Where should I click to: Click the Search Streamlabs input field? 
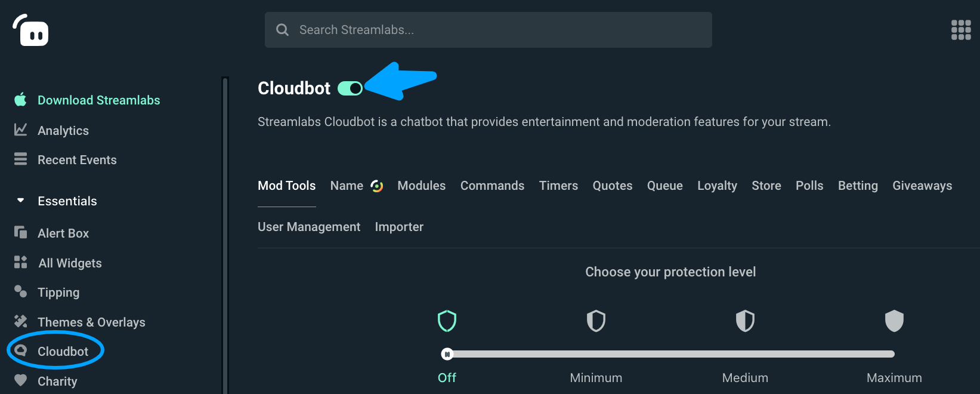[488, 29]
